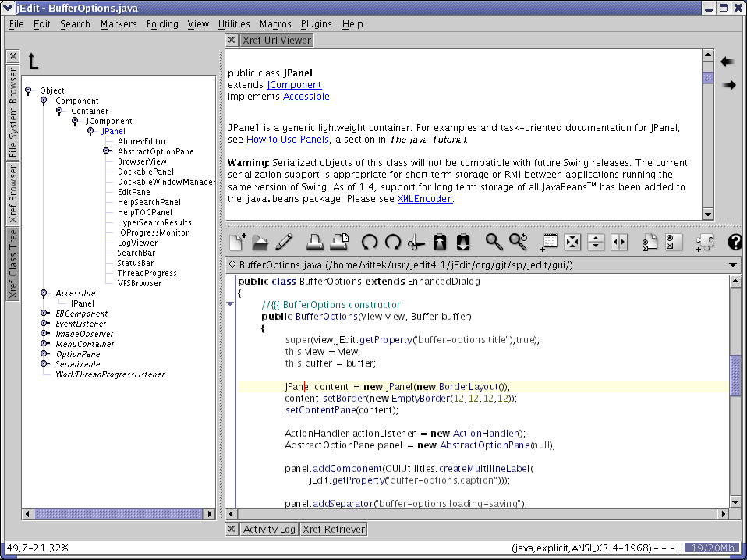Open the XMLEncoder link
Screen dimensions: 747x560
click(424, 198)
